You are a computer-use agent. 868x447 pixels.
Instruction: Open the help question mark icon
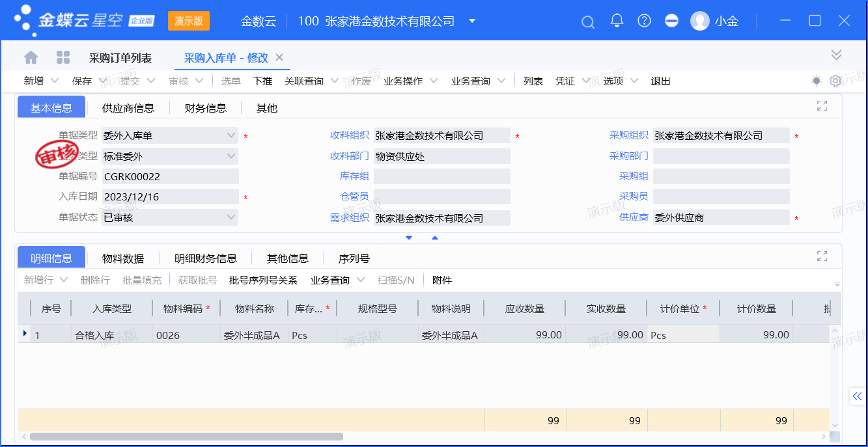point(644,21)
